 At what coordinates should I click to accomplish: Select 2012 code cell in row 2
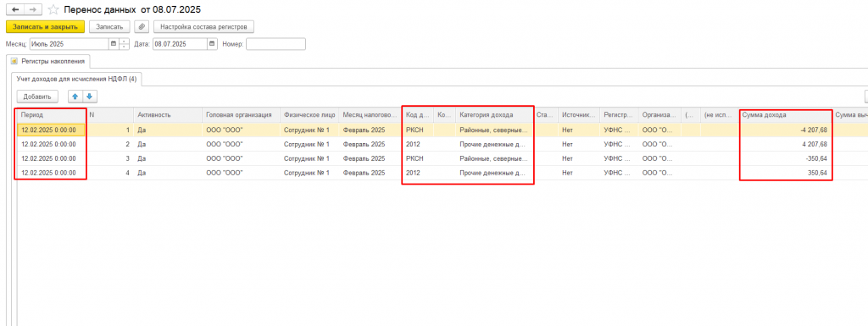pos(418,144)
